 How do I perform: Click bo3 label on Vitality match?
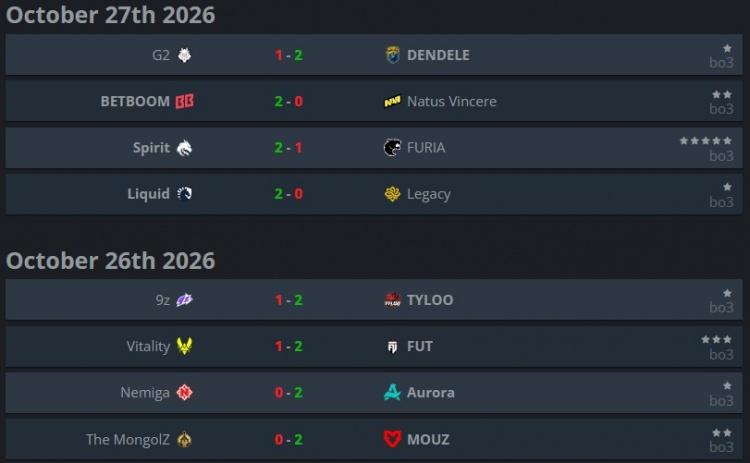click(721, 354)
